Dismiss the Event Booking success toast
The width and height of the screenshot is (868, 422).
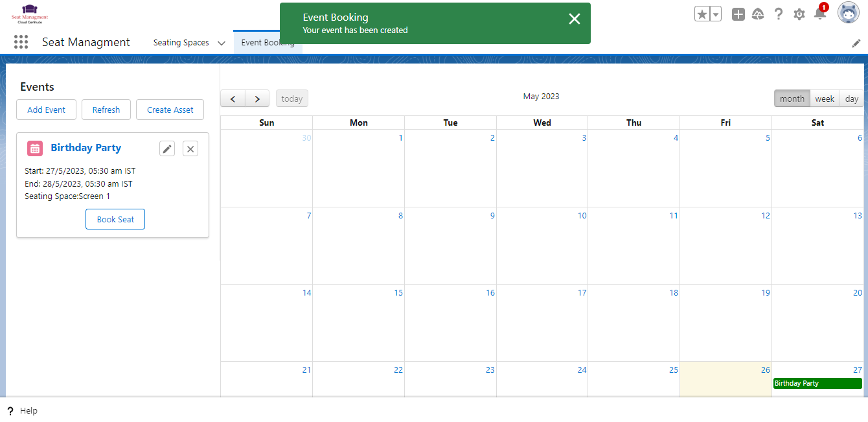pos(574,19)
